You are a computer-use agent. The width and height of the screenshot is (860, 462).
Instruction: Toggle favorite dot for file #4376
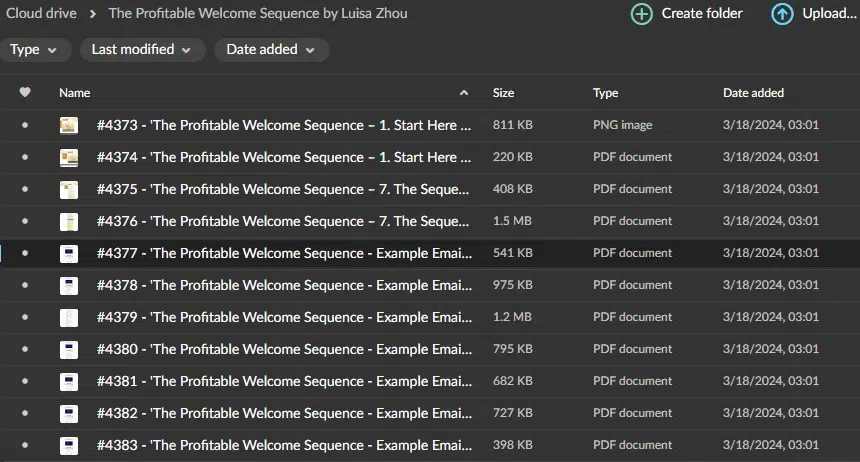click(25, 221)
